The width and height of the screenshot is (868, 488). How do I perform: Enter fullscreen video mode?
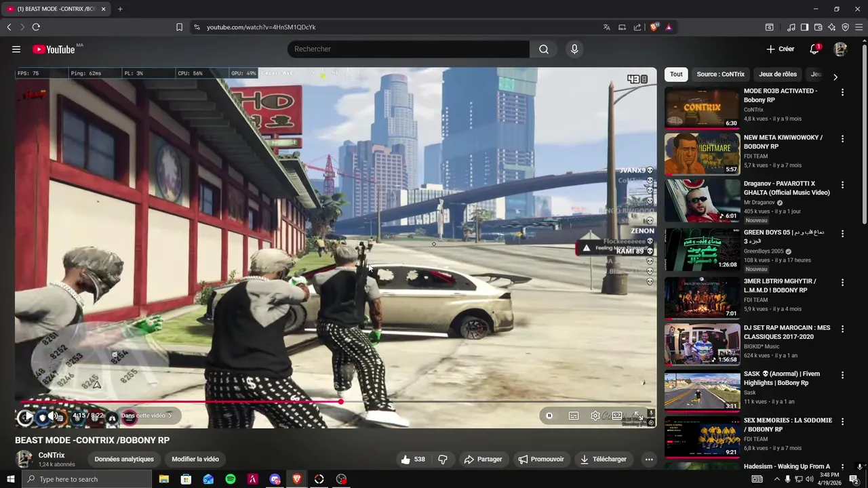(x=639, y=415)
